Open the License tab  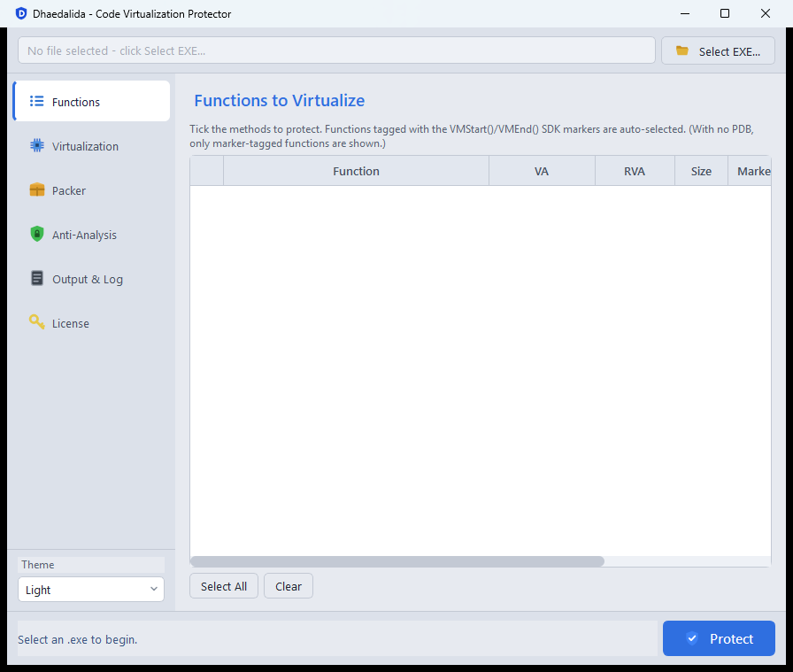click(x=91, y=323)
